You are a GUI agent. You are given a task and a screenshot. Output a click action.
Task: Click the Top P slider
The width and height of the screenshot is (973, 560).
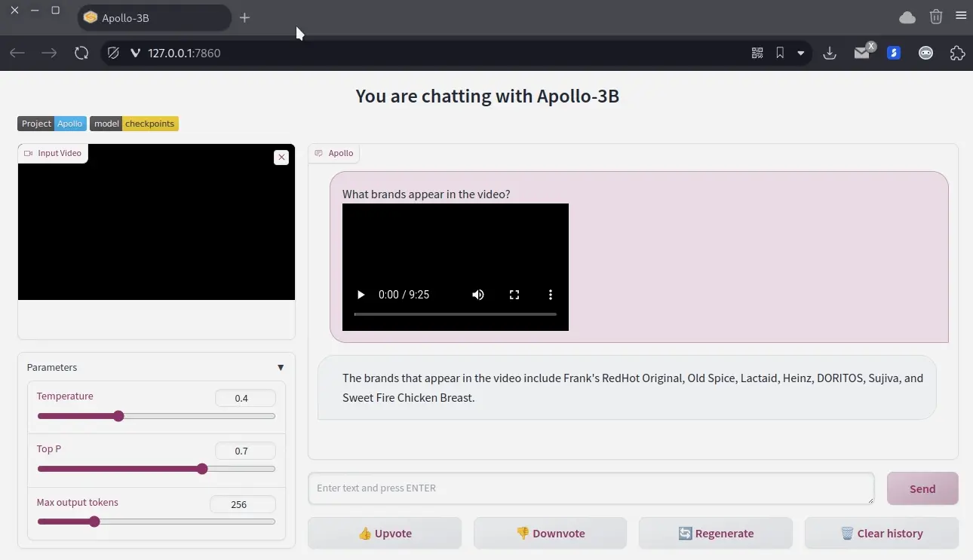click(x=156, y=469)
